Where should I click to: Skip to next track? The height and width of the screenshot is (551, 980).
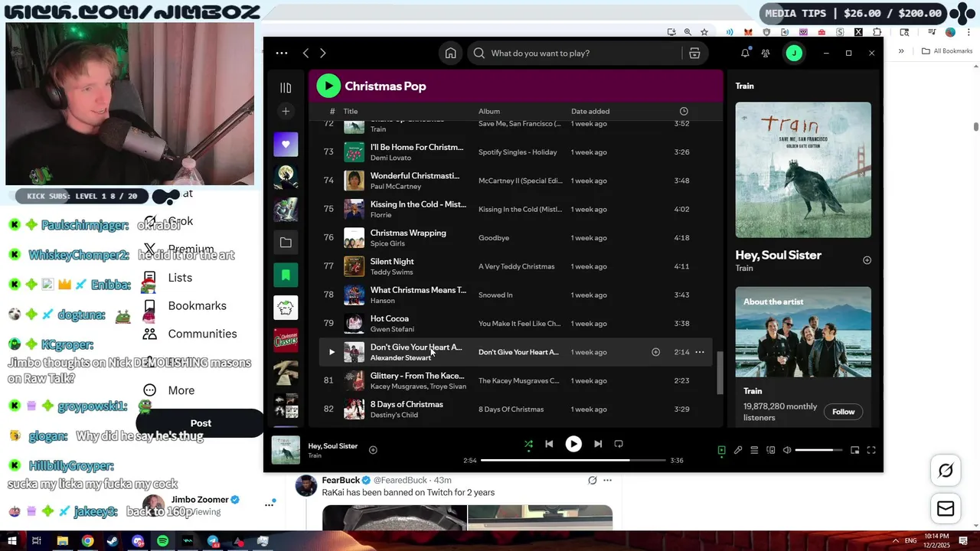click(598, 444)
